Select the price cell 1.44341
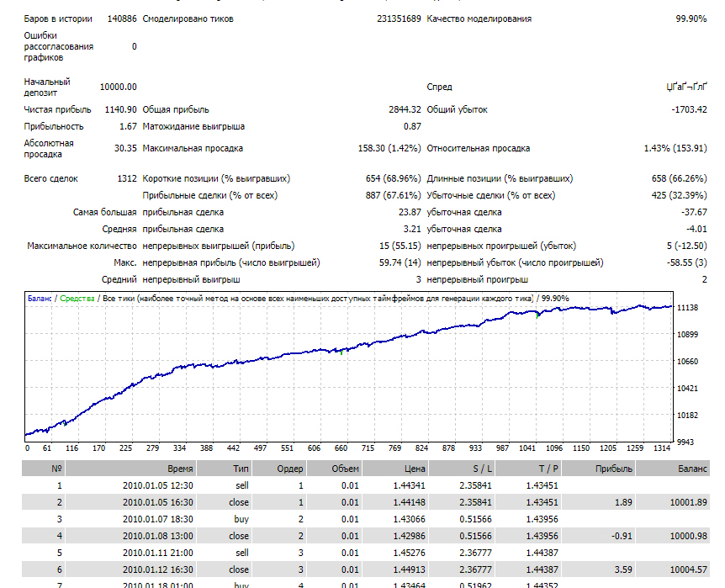725x588 pixels. [x=410, y=485]
